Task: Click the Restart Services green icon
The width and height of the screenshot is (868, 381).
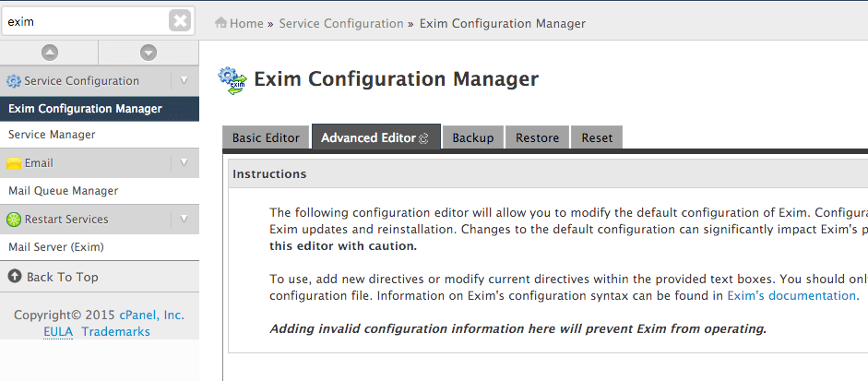Action: 14,220
